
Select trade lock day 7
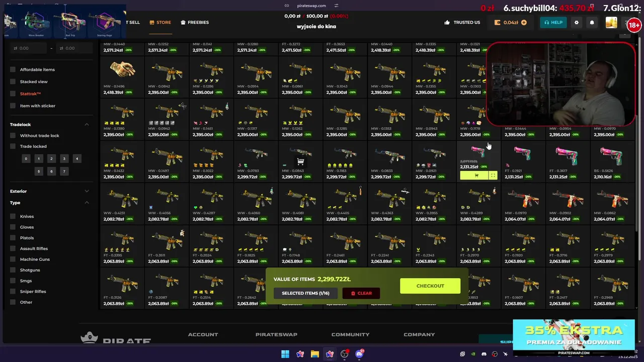64,171
